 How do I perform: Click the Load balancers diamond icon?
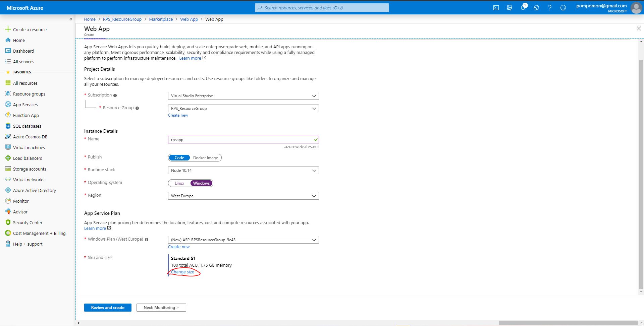(x=8, y=158)
